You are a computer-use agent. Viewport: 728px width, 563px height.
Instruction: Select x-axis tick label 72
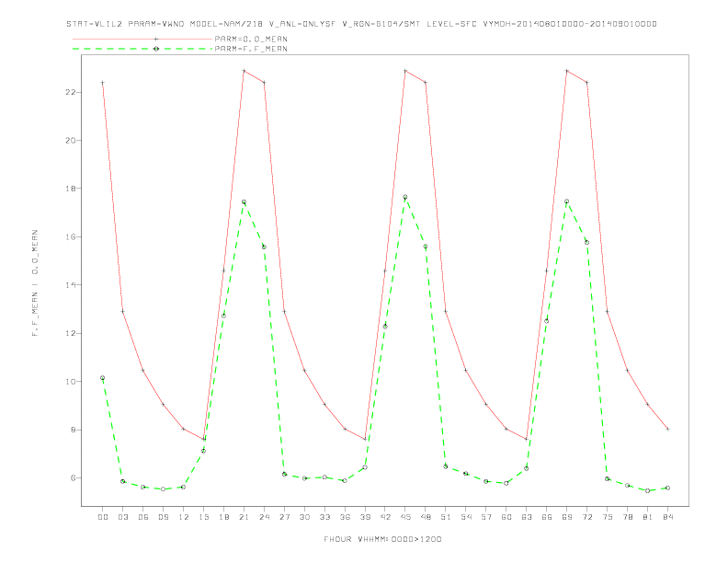[x=586, y=517]
